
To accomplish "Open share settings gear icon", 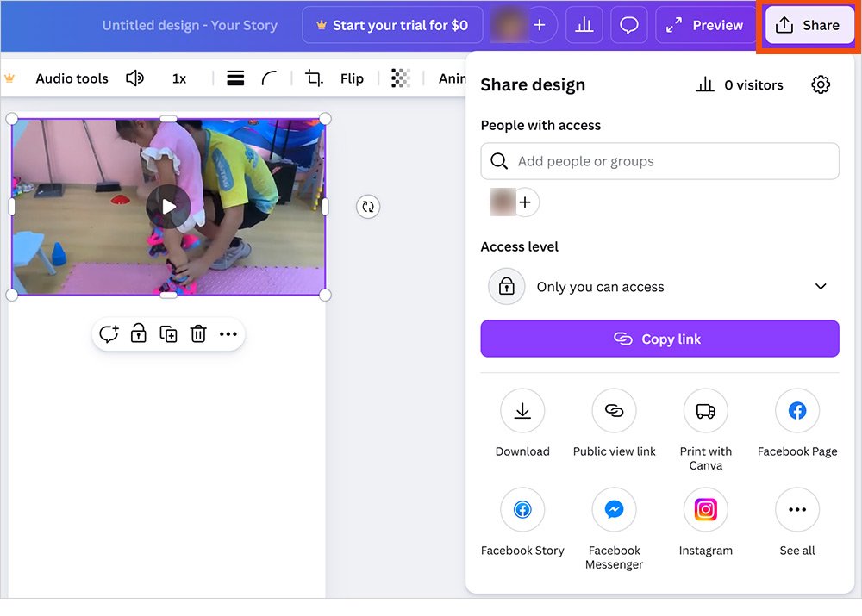I will pos(821,84).
